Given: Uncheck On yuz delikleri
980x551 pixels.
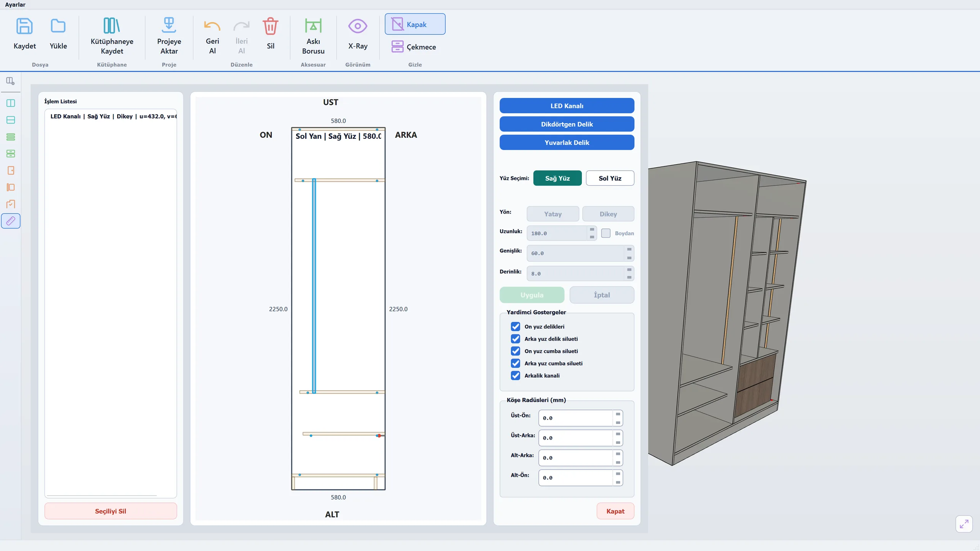Looking at the screenshot, I should click(x=516, y=326).
